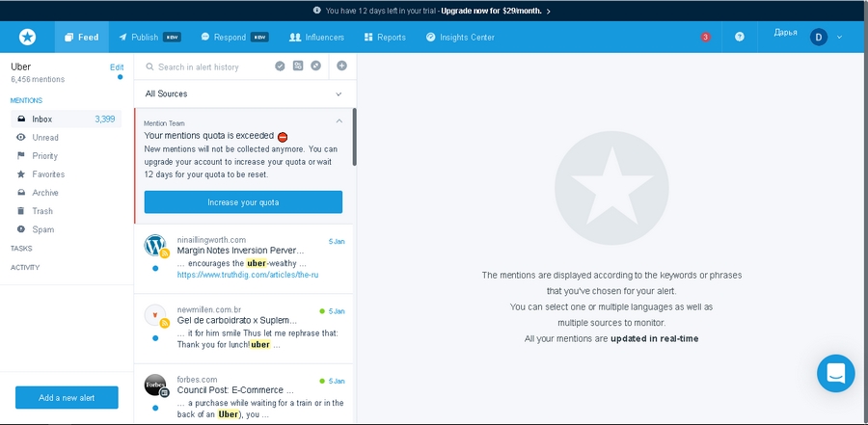Open the Publish tab
Viewport: 868px width, 425px height.
149,37
